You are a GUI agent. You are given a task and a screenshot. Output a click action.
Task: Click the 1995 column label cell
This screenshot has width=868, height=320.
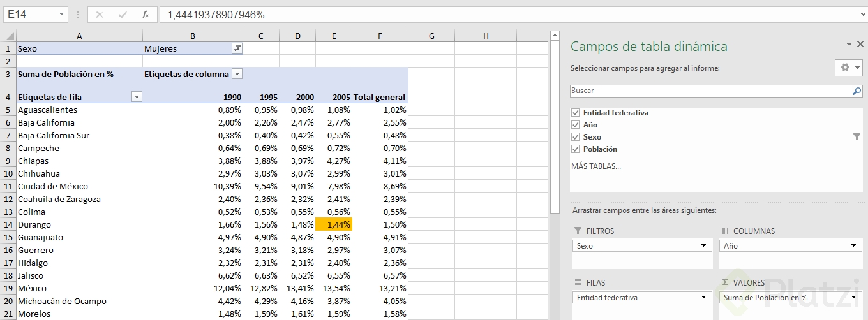pyautogui.click(x=261, y=97)
